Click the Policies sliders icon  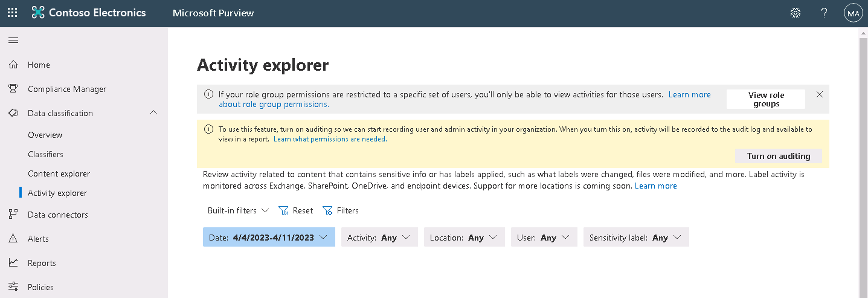pyautogui.click(x=13, y=287)
